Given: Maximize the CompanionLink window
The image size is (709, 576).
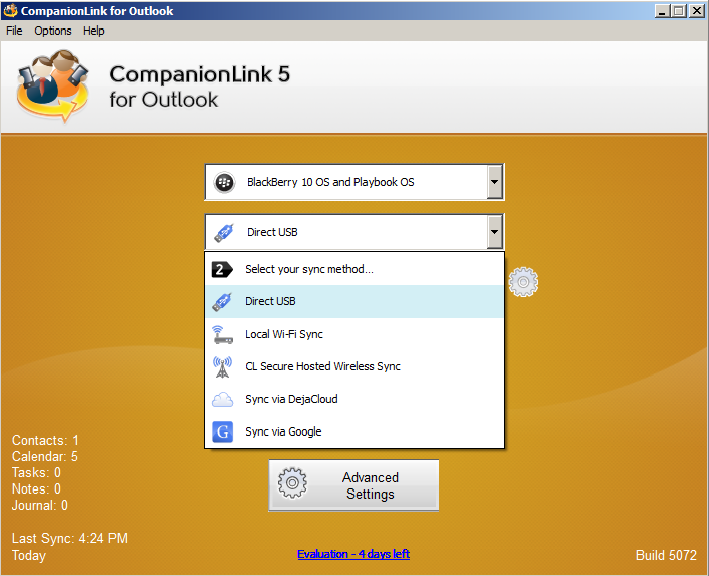Looking at the screenshot, I should [679, 11].
